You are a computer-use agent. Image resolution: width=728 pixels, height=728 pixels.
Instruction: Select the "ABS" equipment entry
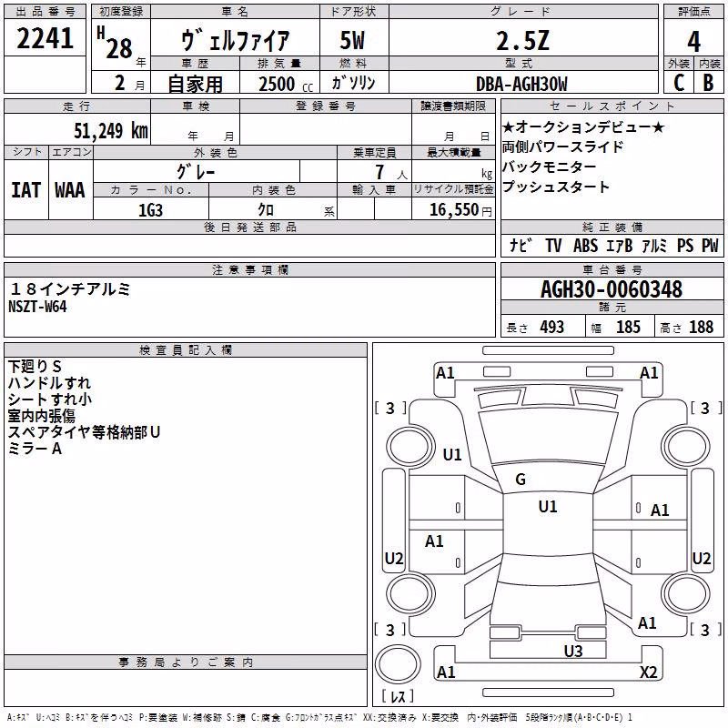[x=585, y=245]
